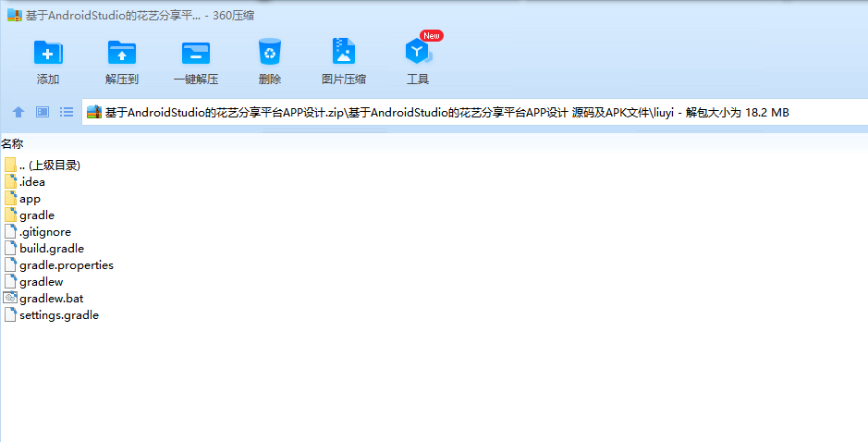Open the 图片压缩 image compression tool
This screenshot has width=868, height=442.
tap(344, 51)
